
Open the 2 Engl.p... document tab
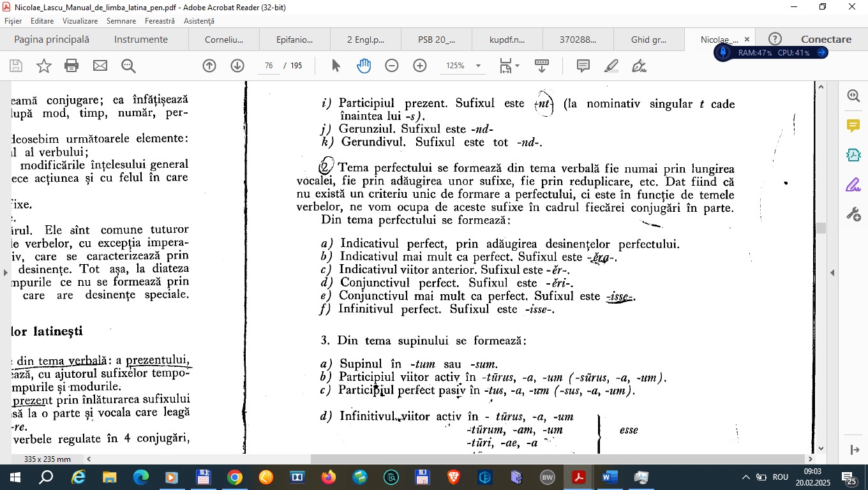coord(366,40)
